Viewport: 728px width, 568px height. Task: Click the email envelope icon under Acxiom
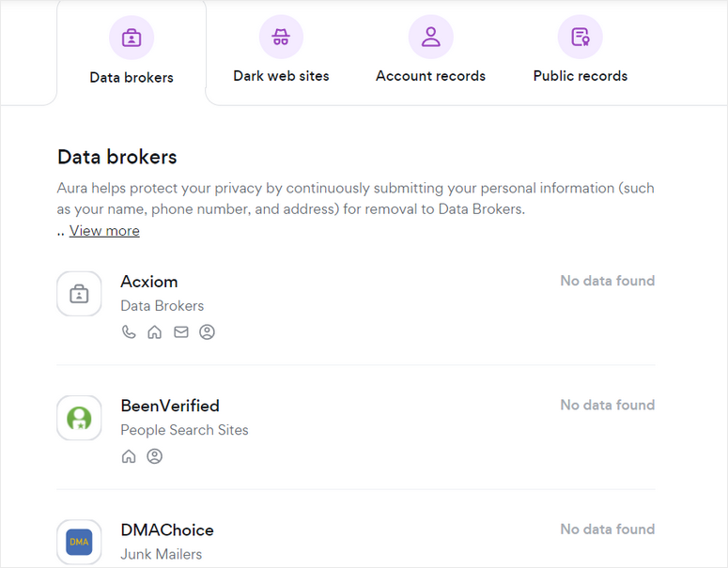(x=181, y=332)
